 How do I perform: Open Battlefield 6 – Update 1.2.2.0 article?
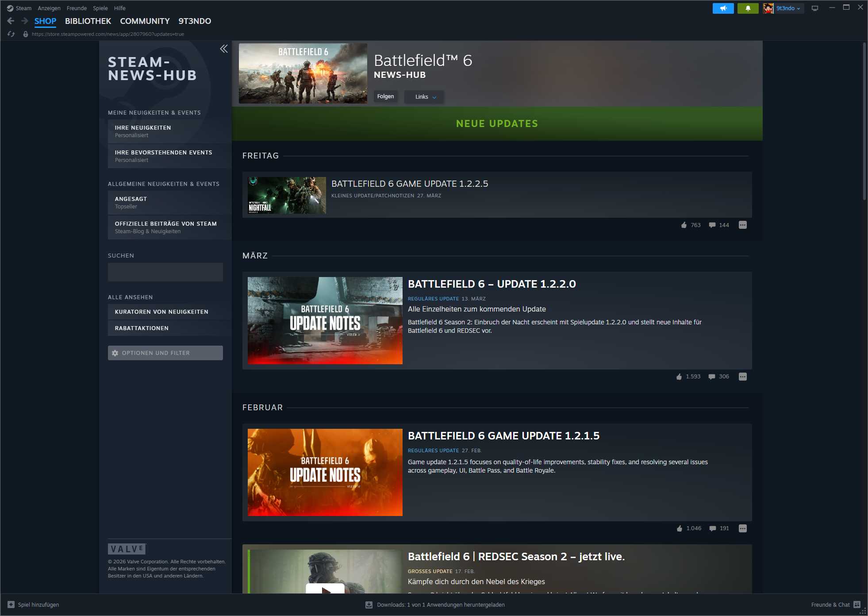tap(492, 284)
